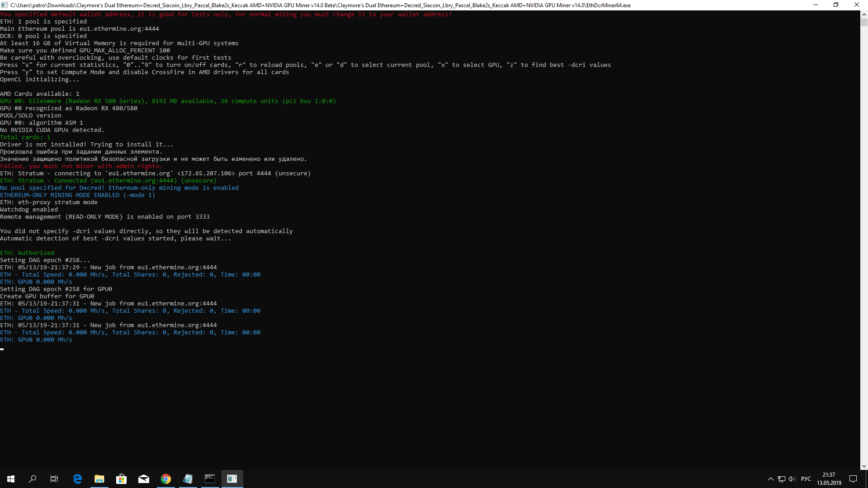Open clock and calendar 21:37
Screen dimensions: 868x488
point(829,479)
